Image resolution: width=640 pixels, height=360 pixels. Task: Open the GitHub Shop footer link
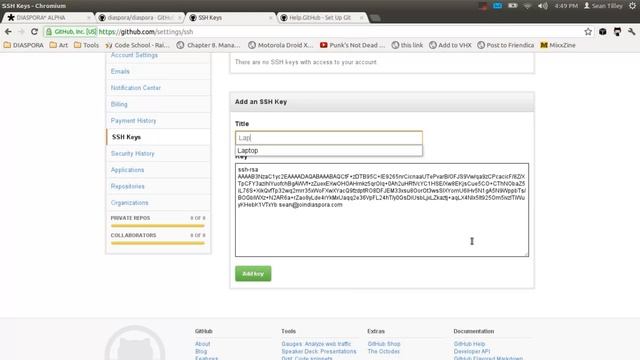pos(384,344)
